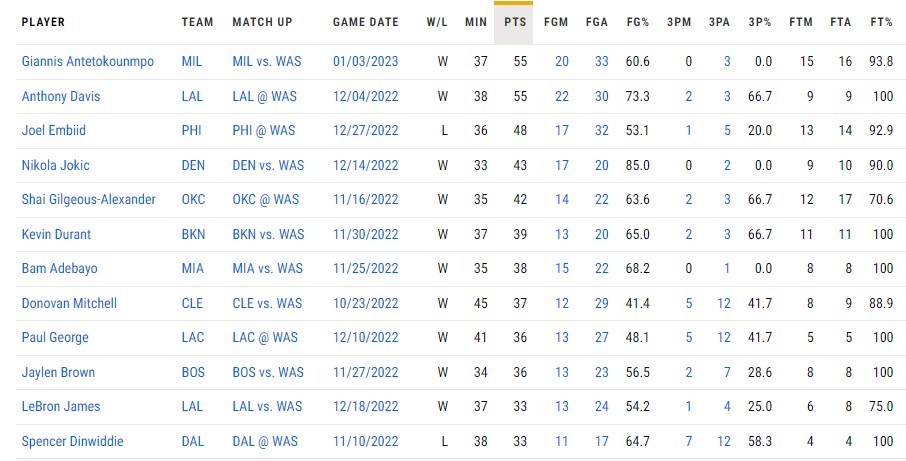Open the LAC @ WAS match up link

pos(265,337)
